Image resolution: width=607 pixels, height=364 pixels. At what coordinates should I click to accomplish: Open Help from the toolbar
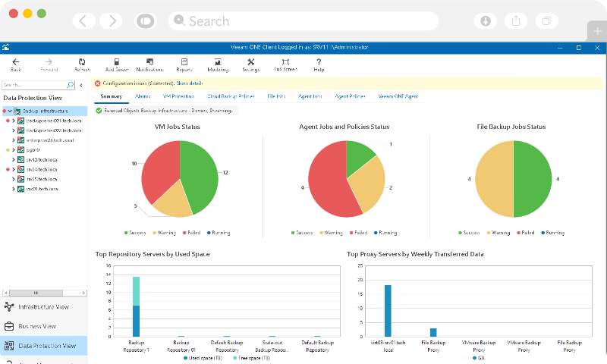(x=319, y=62)
